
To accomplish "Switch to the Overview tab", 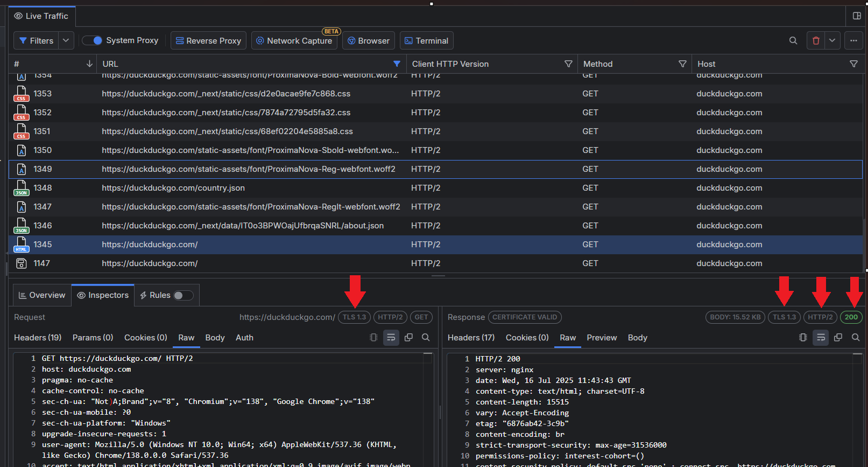I will (x=42, y=295).
